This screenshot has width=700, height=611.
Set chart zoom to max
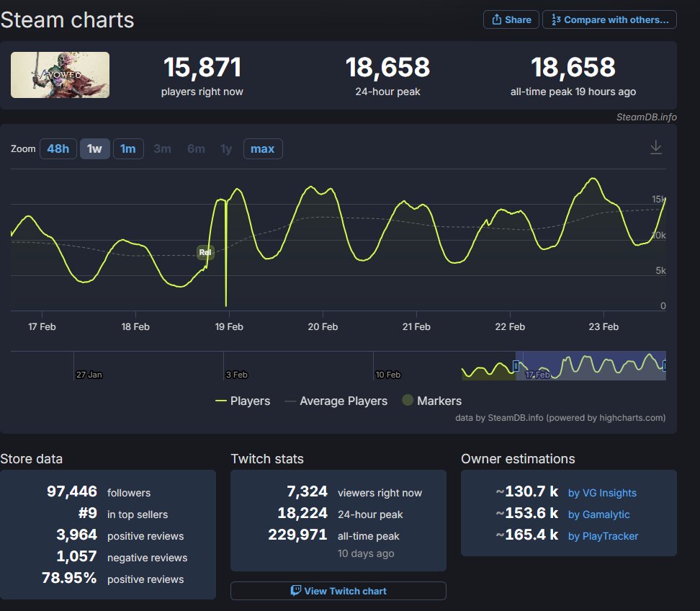click(x=262, y=148)
